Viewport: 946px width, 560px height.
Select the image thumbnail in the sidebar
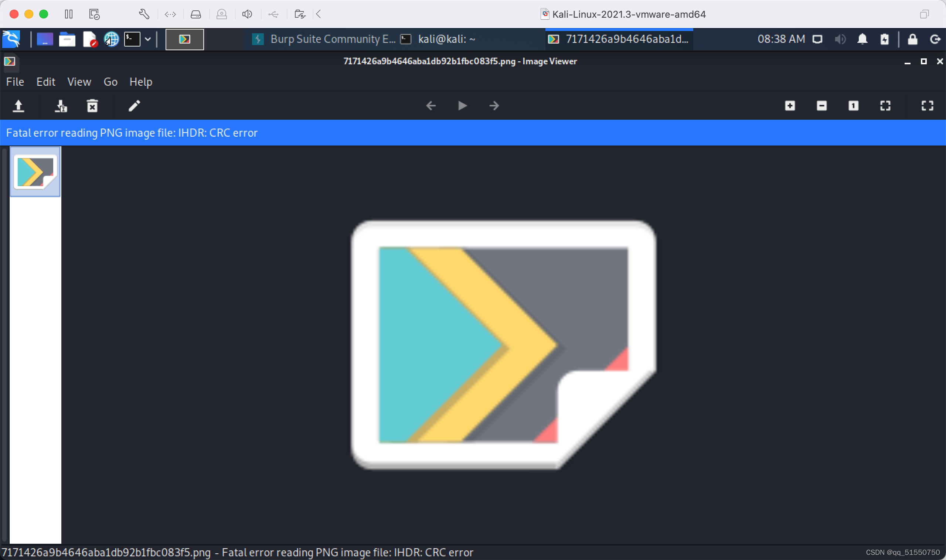pyautogui.click(x=35, y=171)
